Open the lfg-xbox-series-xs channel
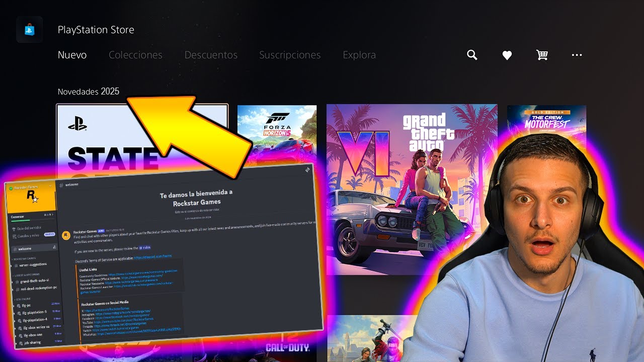The width and height of the screenshot is (644, 362). point(40,328)
